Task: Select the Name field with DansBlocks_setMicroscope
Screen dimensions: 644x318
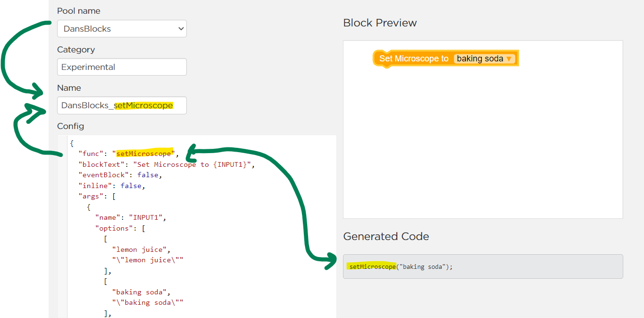Action: 121,105
